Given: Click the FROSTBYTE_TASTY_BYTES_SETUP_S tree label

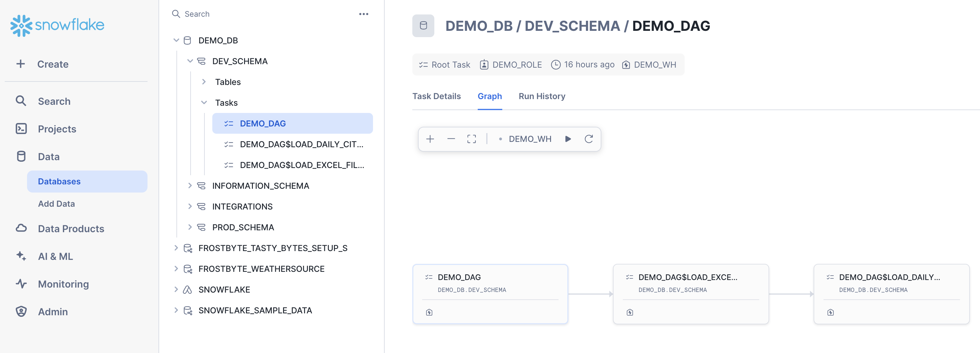Looking at the screenshot, I should [x=273, y=248].
